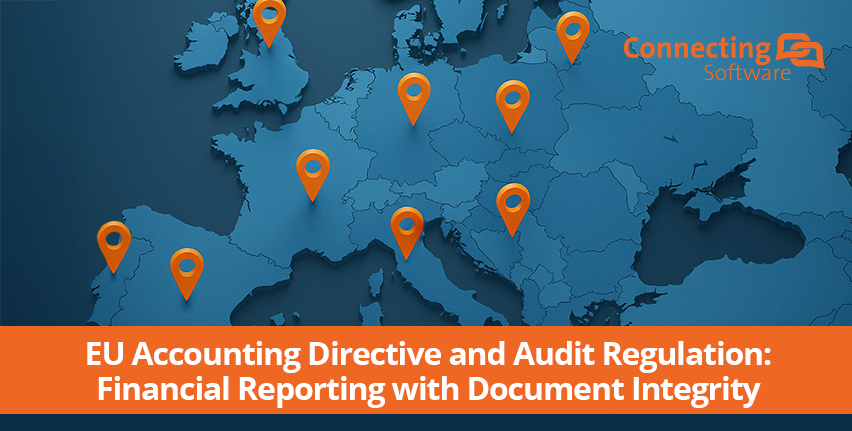The width and height of the screenshot is (852, 431).
Task: Click the map pin over the United Kingdom
Action: click(x=269, y=22)
